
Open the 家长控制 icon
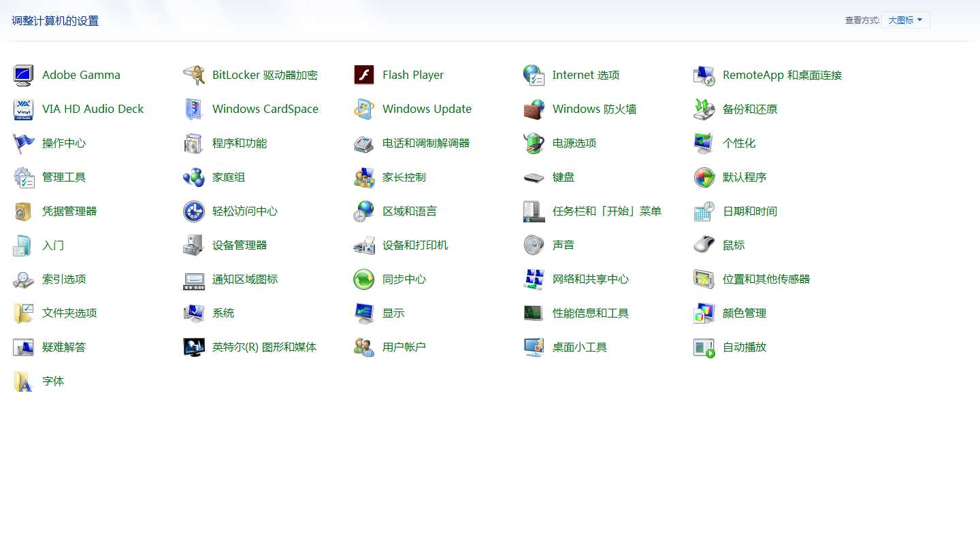pos(364,177)
